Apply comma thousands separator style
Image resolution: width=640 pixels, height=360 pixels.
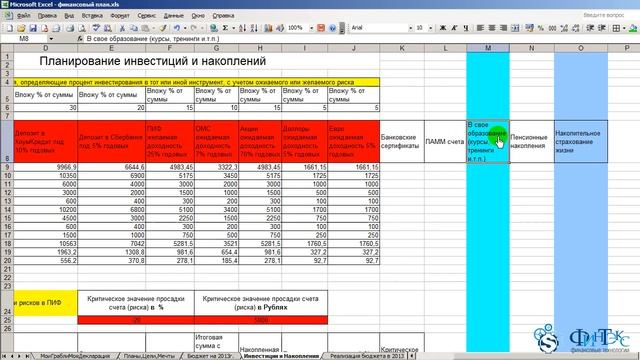coord(552,28)
